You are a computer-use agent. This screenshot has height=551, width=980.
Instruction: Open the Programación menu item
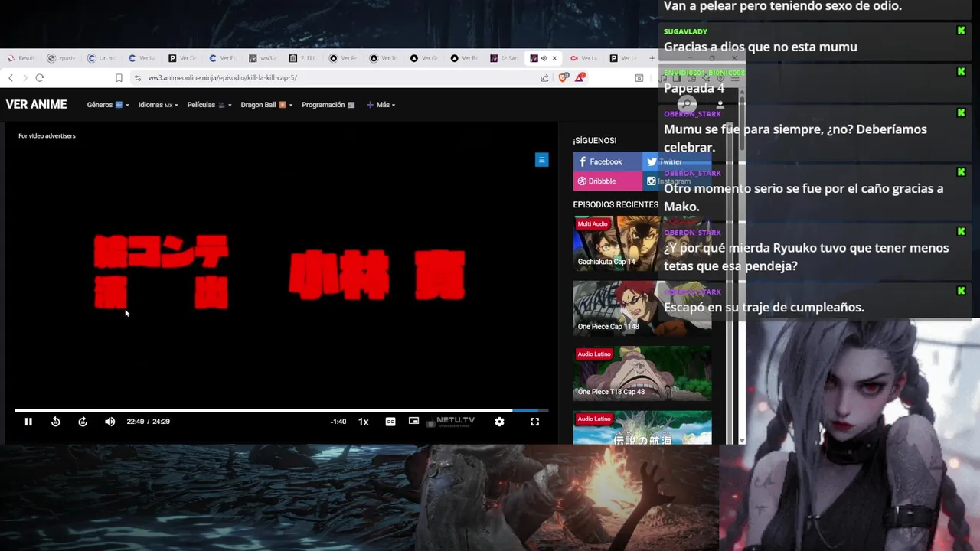328,105
